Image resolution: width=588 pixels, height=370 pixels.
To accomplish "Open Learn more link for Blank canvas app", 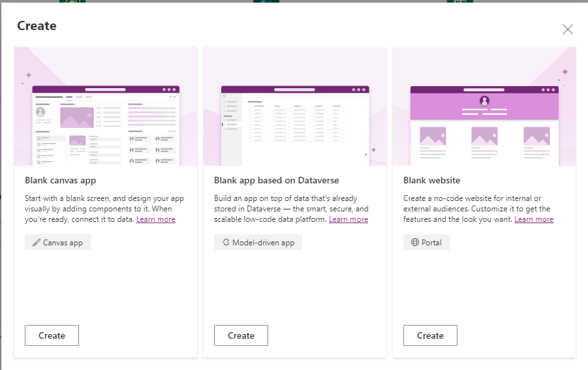I will [x=155, y=219].
